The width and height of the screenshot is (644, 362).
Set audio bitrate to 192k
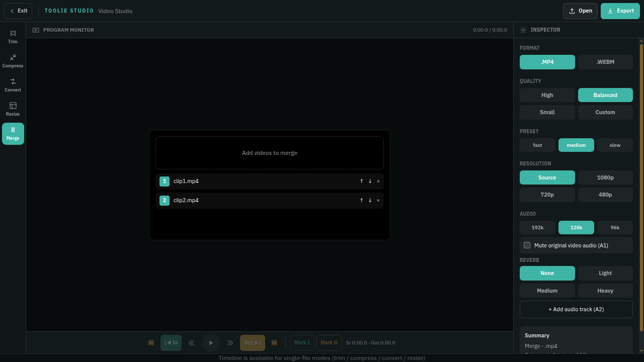tap(537, 227)
